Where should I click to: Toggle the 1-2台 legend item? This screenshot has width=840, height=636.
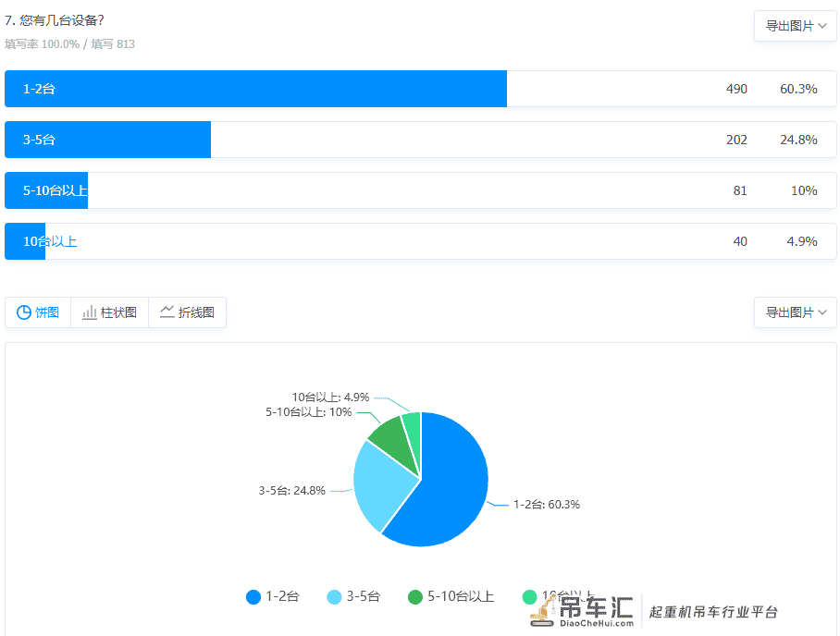click(x=272, y=596)
